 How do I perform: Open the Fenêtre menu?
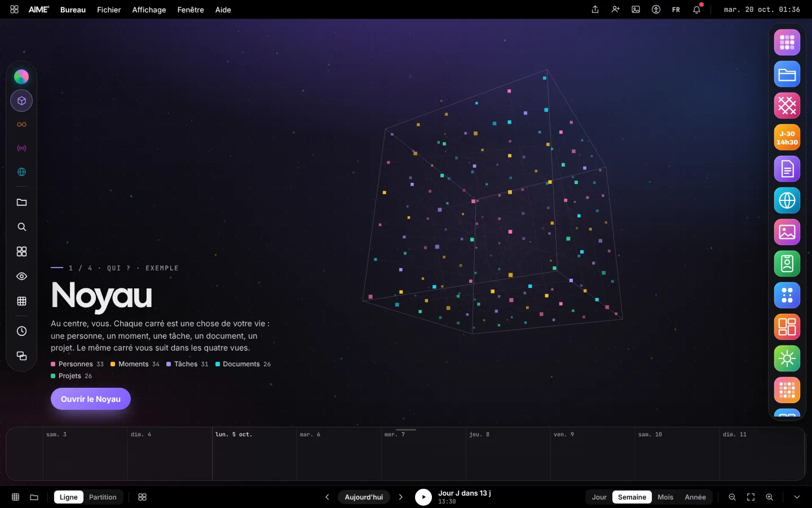coord(191,10)
